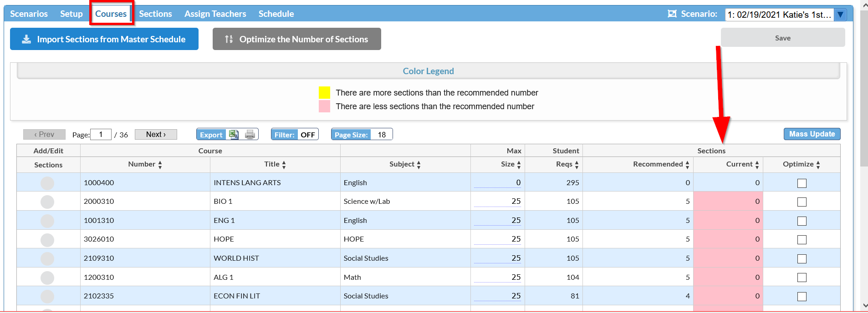Collapse the Color Legend panel
Image resolution: width=868 pixels, height=313 pixels.
point(428,71)
